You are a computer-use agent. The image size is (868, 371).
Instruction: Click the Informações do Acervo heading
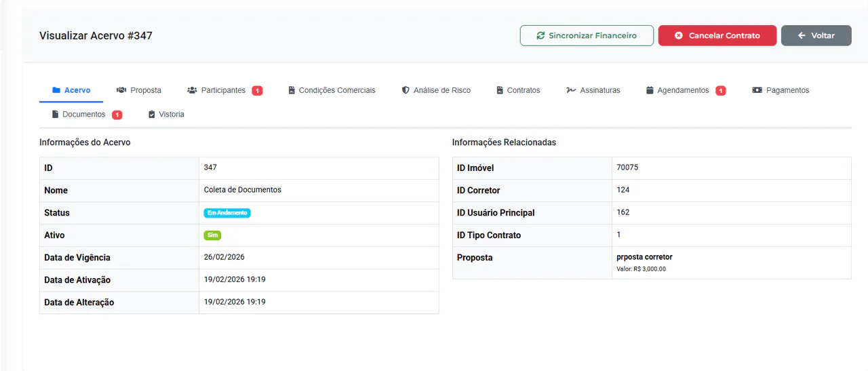tap(85, 142)
